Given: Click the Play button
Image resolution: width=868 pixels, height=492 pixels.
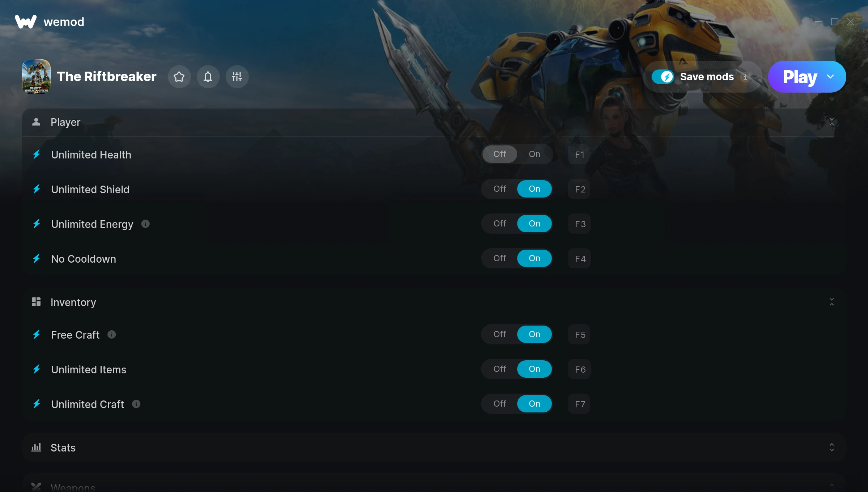Looking at the screenshot, I should coord(800,77).
